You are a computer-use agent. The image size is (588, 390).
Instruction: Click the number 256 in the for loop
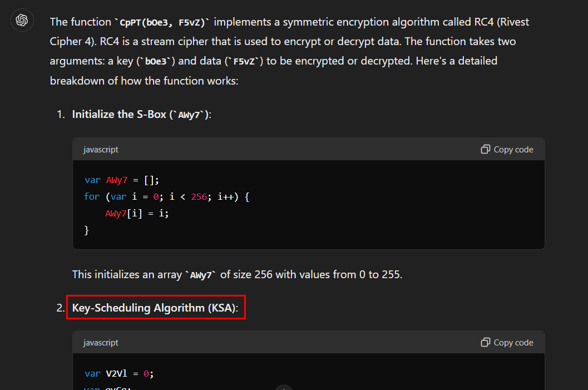(199, 196)
